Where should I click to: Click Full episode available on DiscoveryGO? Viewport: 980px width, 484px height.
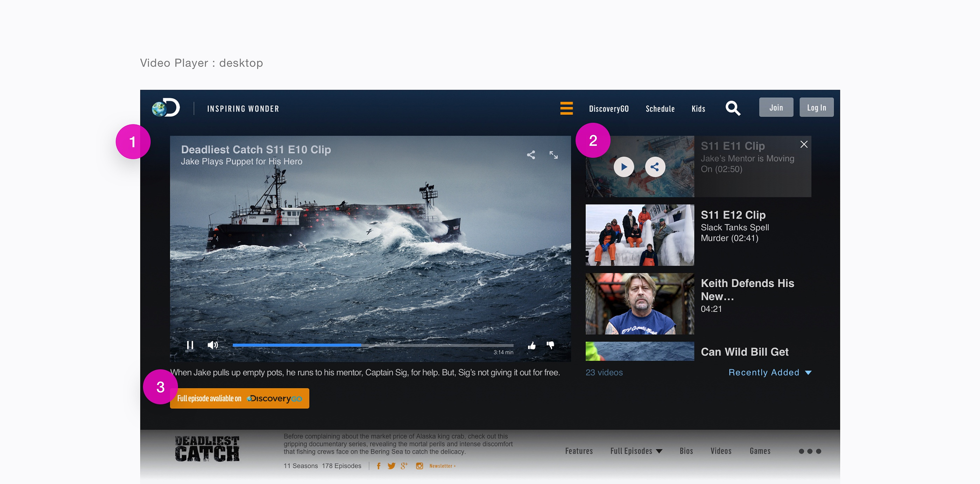(239, 398)
